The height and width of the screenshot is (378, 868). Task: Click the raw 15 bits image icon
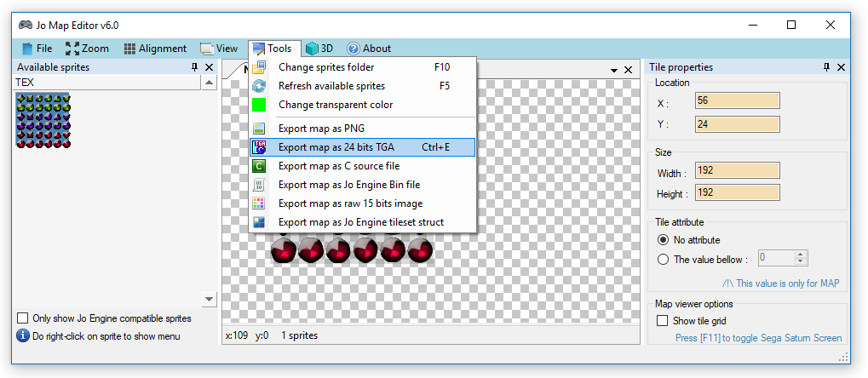(258, 203)
